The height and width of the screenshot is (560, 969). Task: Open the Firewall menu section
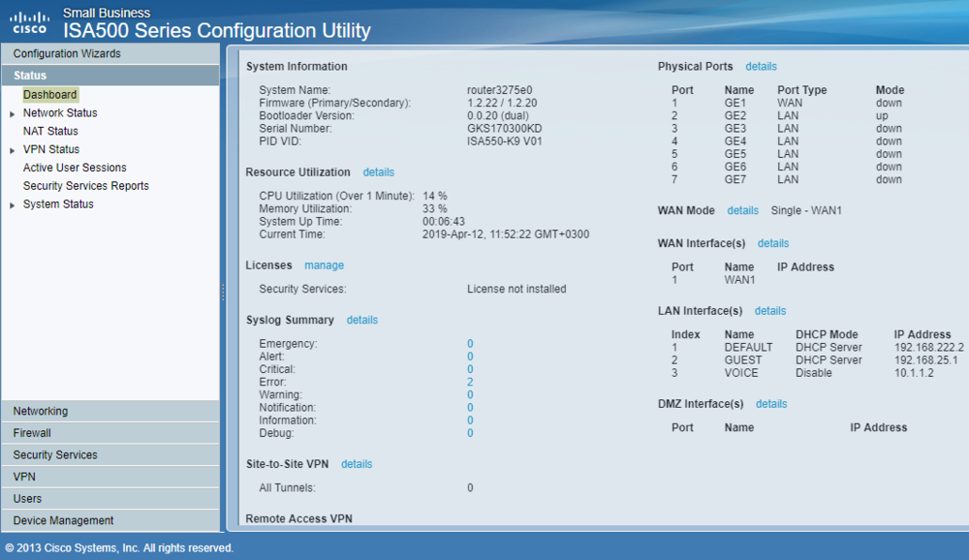[x=32, y=433]
